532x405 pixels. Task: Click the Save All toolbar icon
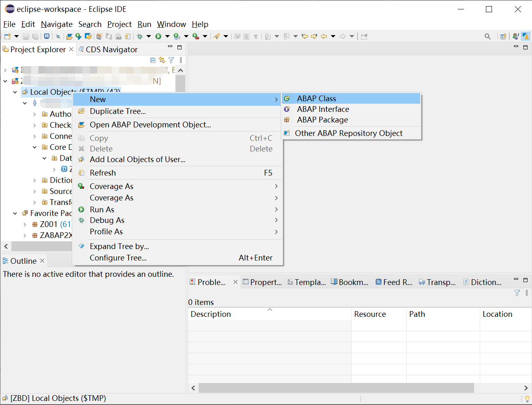coord(36,36)
